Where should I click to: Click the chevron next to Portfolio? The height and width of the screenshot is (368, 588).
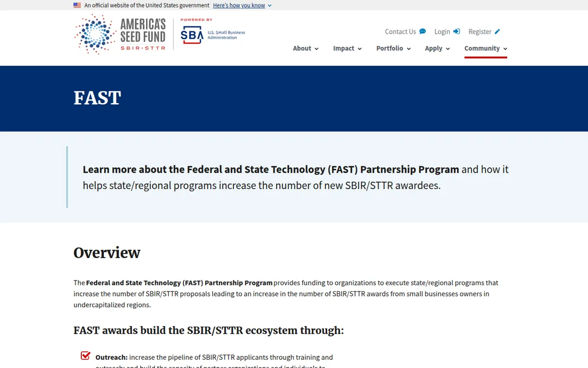(x=409, y=49)
